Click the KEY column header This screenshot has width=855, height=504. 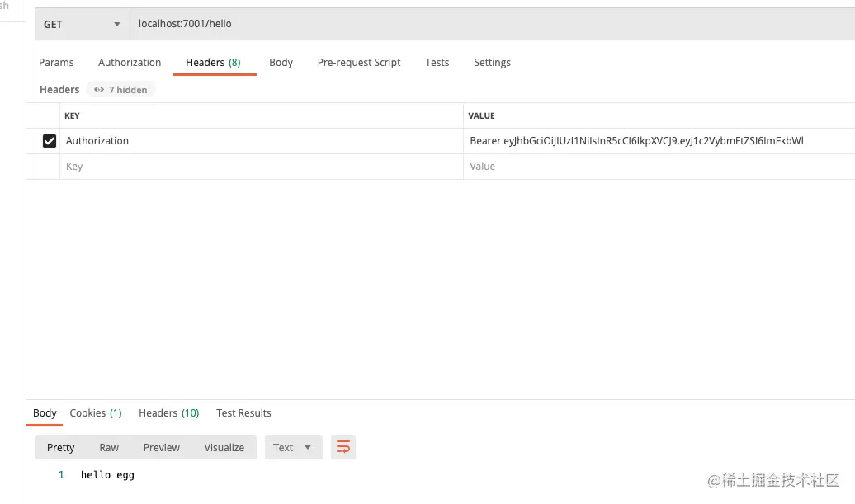[72, 116]
